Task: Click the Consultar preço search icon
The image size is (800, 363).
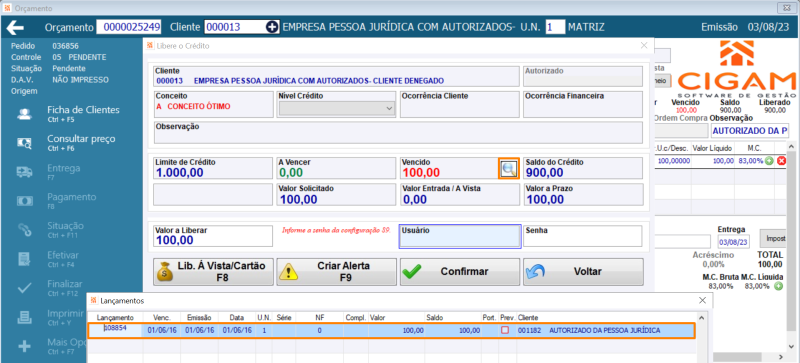Action: [x=24, y=143]
